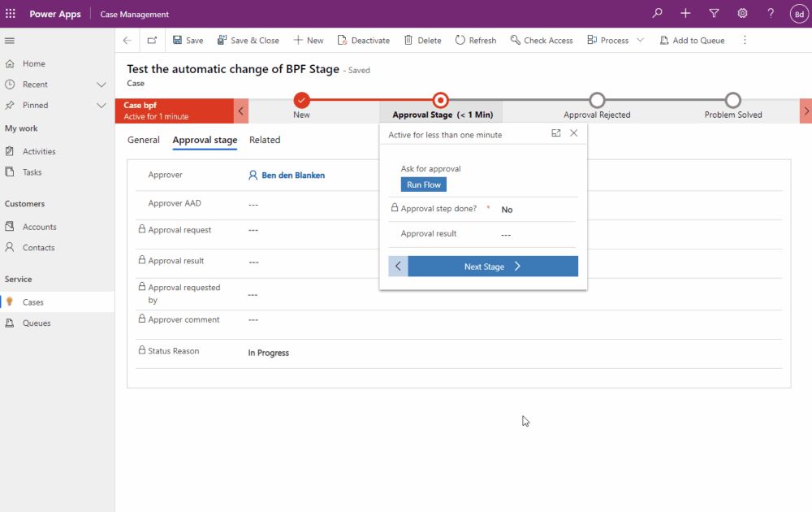Click Refresh in the command bar

[x=475, y=41]
